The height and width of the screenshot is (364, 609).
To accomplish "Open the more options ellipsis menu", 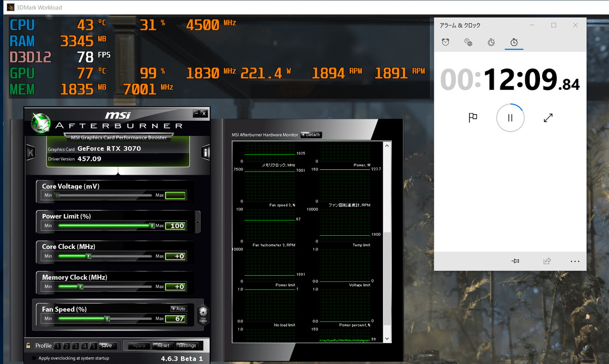I will click(574, 261).
